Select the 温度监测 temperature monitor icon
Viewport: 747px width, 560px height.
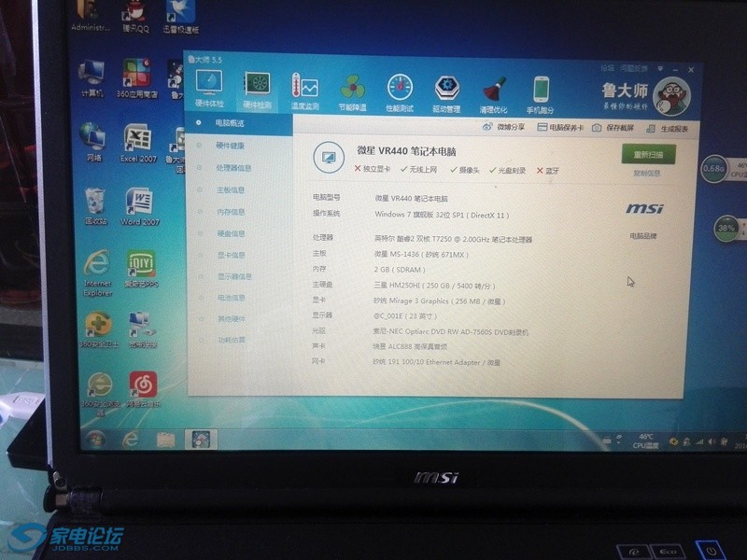[304, 91]
